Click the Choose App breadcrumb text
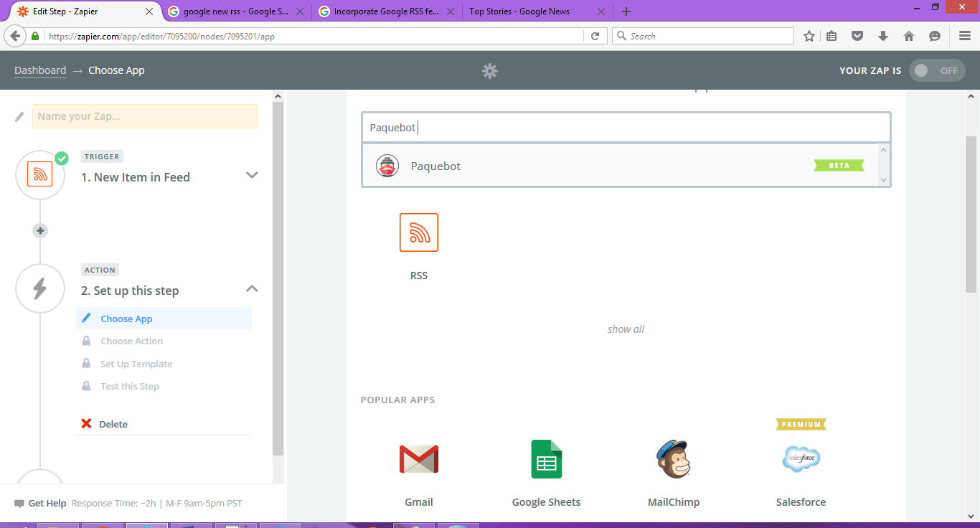 (x=116, y=70)
